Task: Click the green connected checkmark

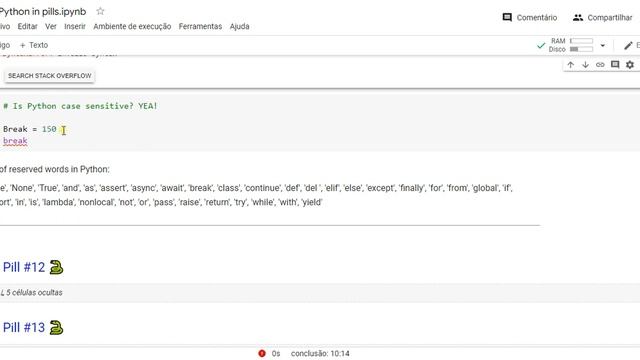Action: coord(541,45)
